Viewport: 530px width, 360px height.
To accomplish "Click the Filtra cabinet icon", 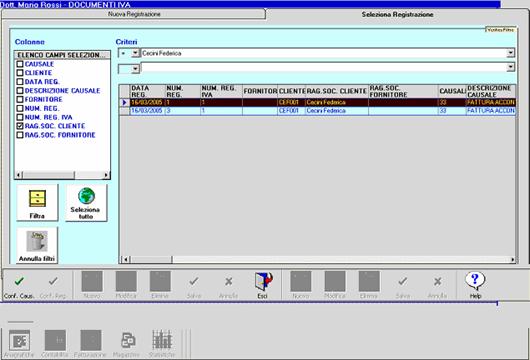I will pos(37,199).
